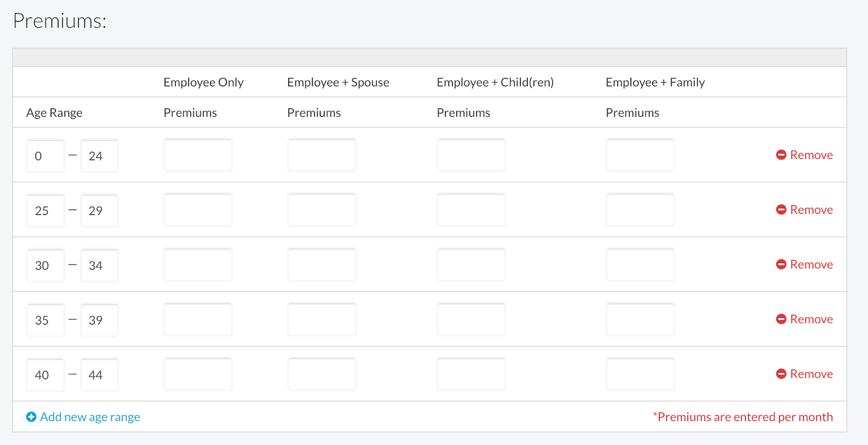Click the red minus icon for 35–39 row
868x445 pixels.
tap(781, 319)
